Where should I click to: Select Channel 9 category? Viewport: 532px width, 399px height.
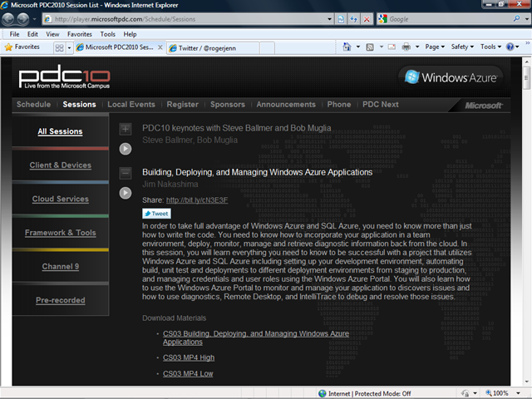pos(61,267)
